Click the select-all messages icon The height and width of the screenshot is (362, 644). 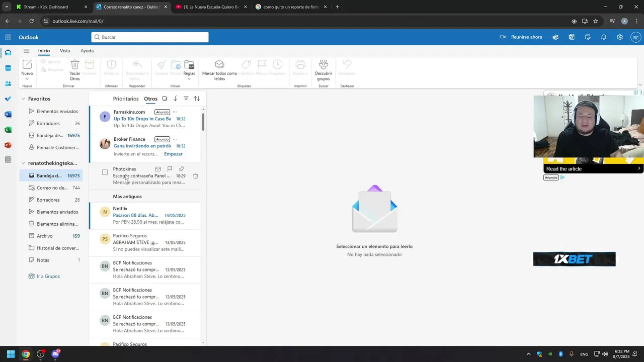coord(165,99)
